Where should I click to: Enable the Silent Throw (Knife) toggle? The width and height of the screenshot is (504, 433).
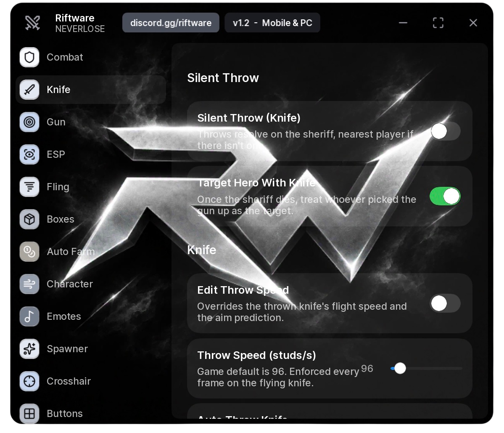tap(445, 131)
